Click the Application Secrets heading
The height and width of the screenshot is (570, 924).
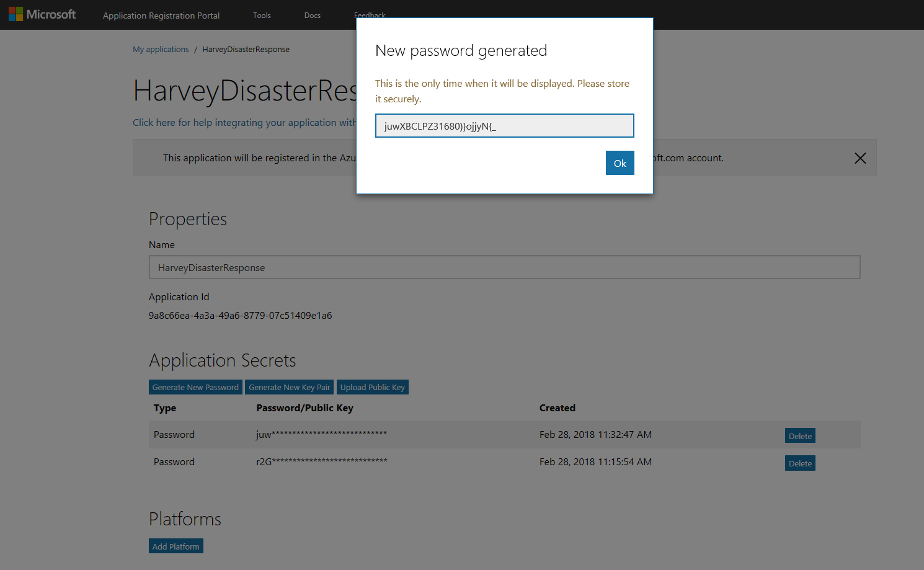pos(222,360)
